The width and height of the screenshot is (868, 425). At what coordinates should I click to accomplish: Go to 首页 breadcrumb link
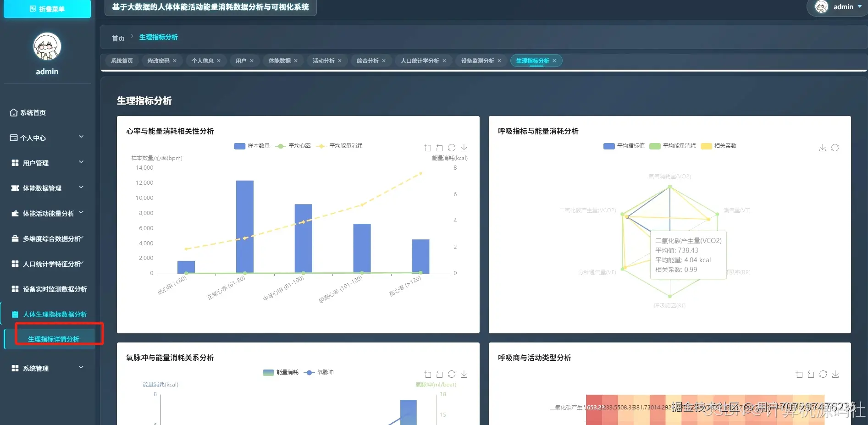pyautogui.click(x=118, y=38)
